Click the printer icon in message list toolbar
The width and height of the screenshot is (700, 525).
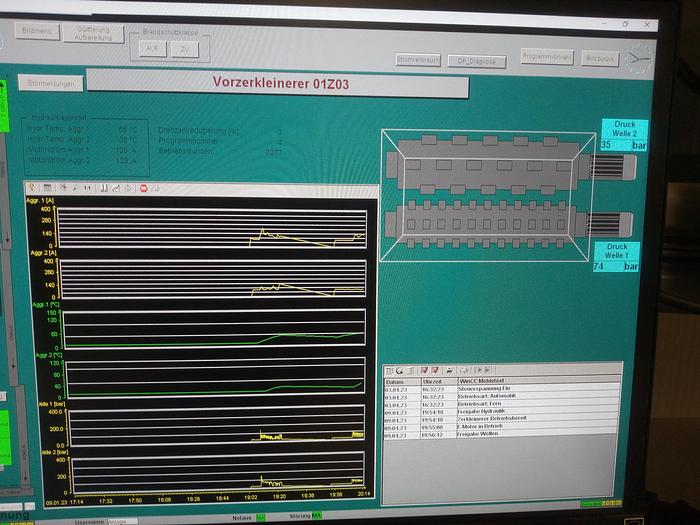tap(451, 370)
